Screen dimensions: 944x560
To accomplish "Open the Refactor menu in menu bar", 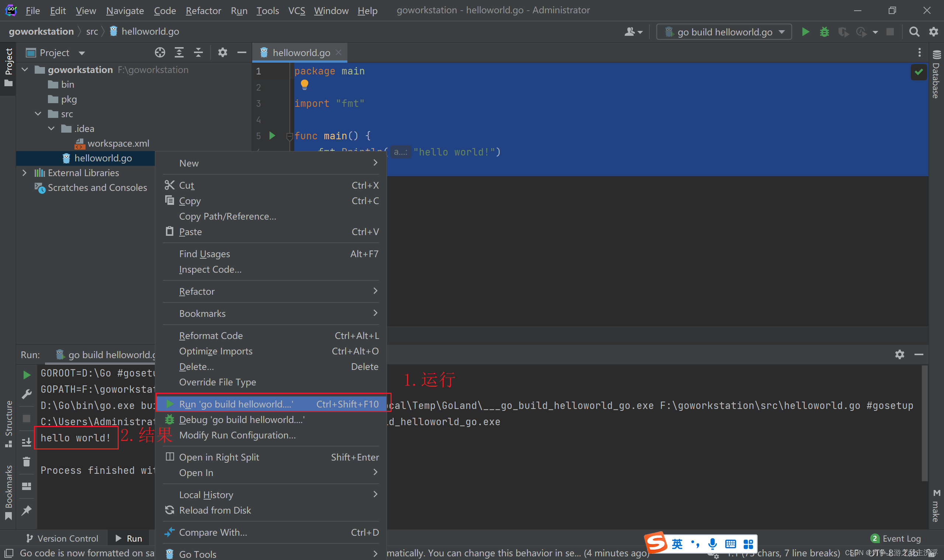I will coord(203,11).
